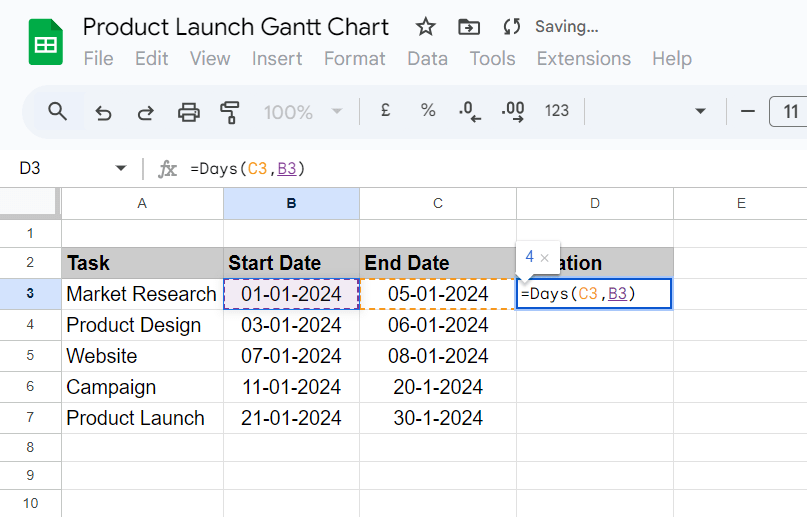807x517 pixels.
Task: Click the Saving status sync icon
Action: (x=512, y=27)
